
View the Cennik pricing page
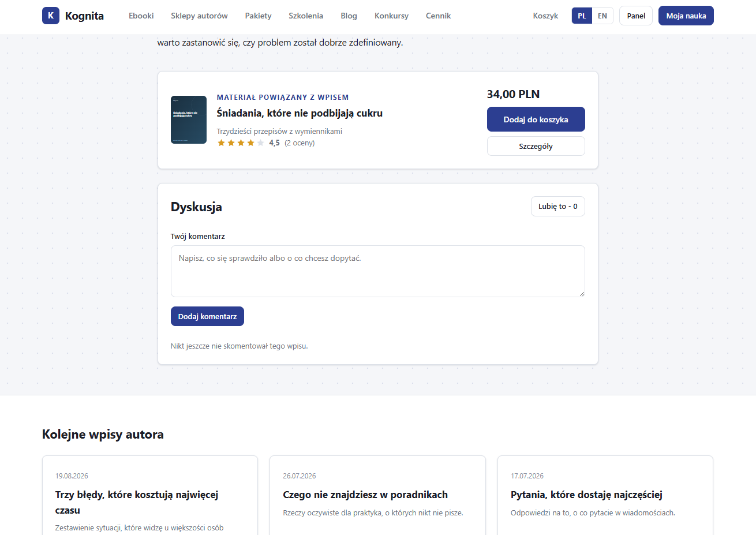(x=438, y=16)
